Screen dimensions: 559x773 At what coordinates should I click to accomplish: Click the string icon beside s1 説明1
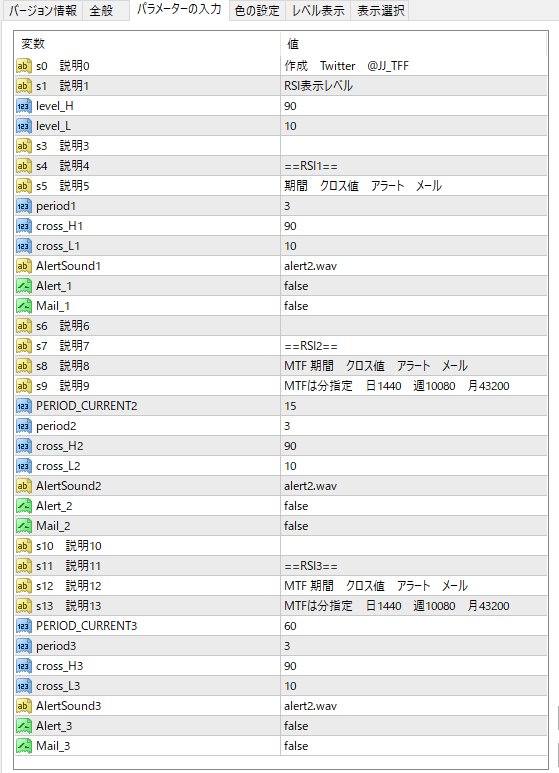tap(24, 86)
